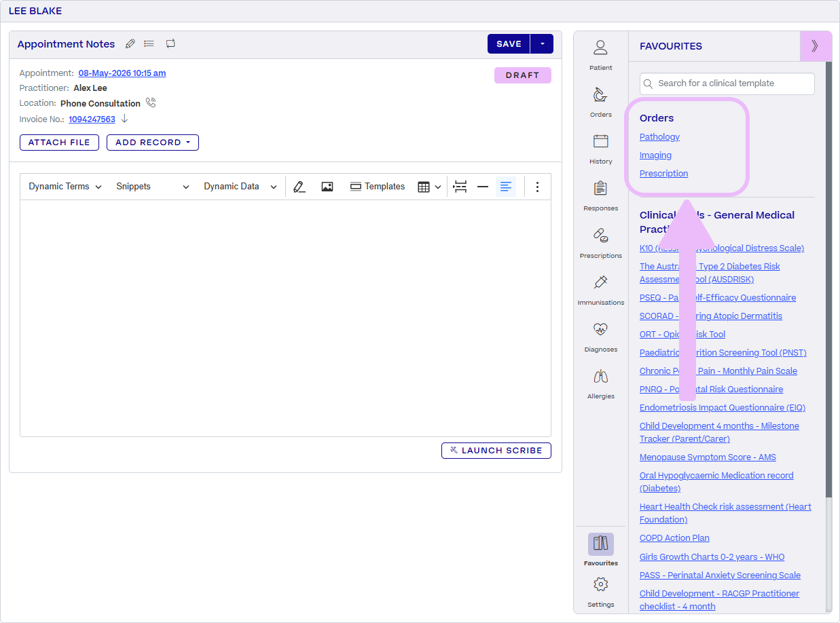Open the Prescription order link

(663, 174)
